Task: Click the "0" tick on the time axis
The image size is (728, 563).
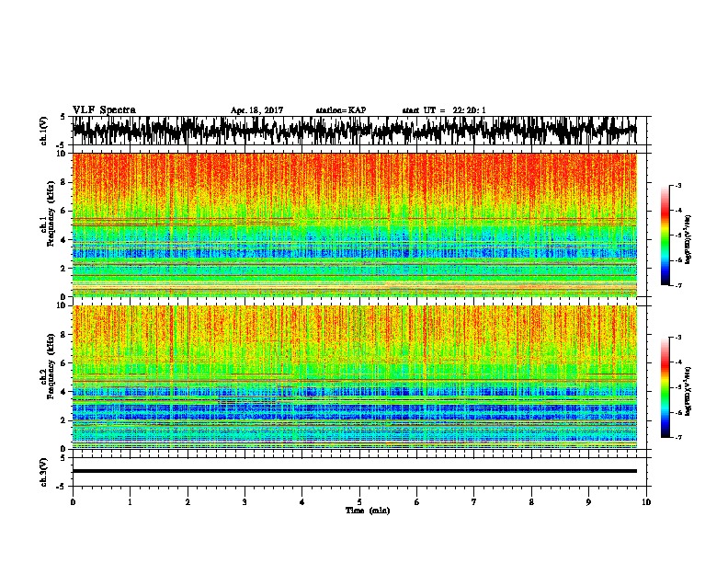Action: [x=73, y=502]
